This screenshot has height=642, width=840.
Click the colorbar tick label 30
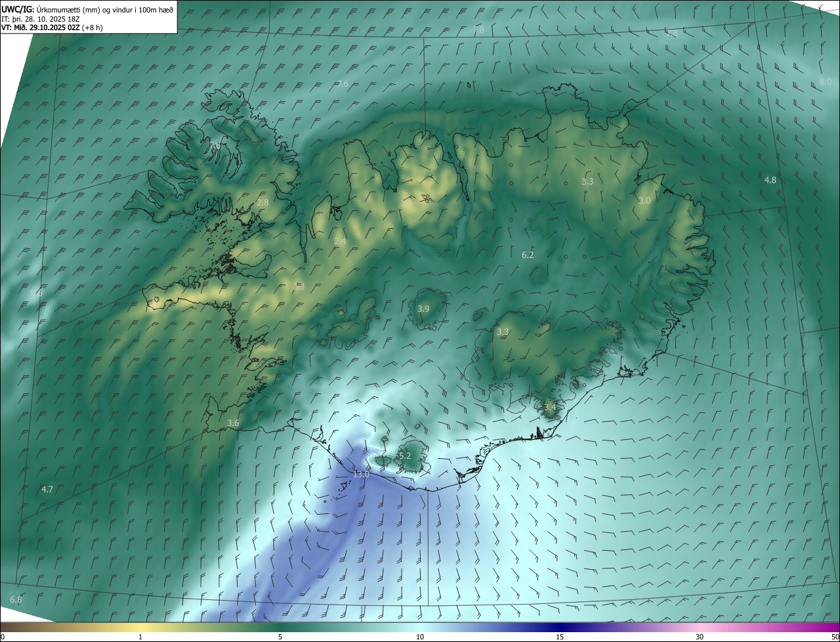(x=700, y=637)
